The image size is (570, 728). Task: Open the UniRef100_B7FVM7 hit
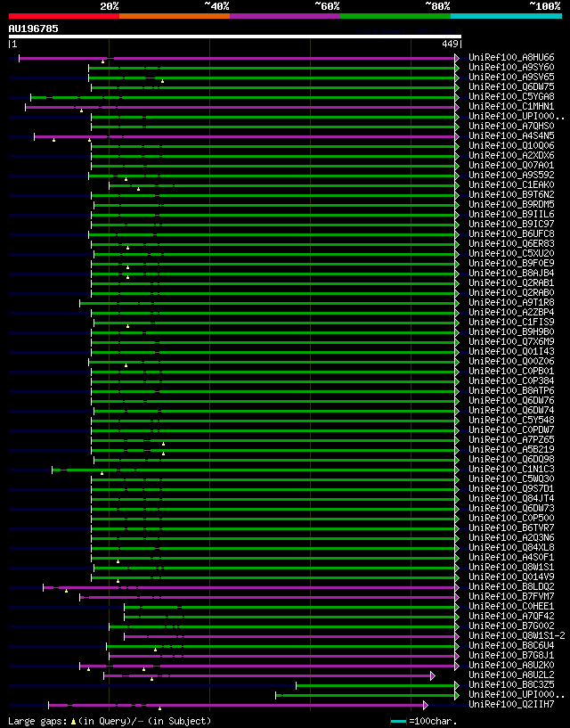click(511, 596)
